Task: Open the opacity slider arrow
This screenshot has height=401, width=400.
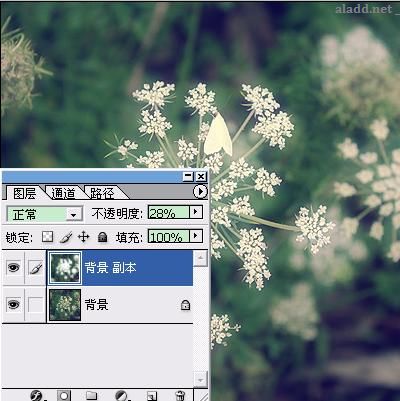Action: [x=196, y=212]
